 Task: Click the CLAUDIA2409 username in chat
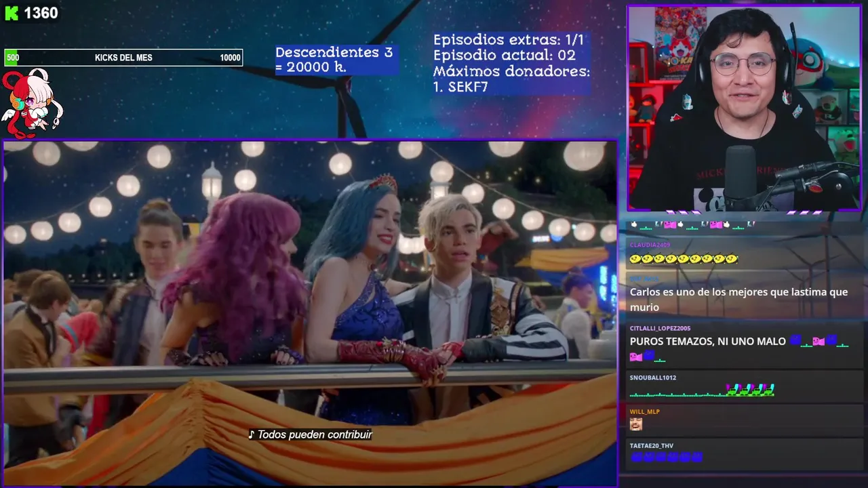pos(650,245)
